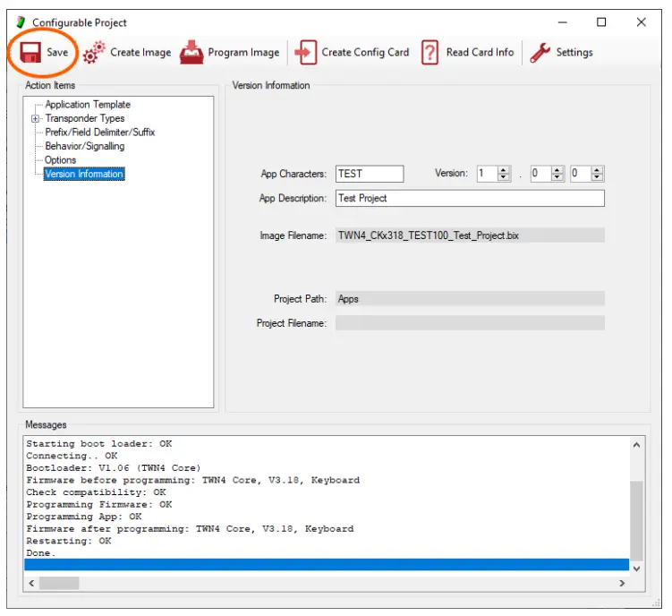Select Behavior/Signalling in the tree
The height and width of the screenshot is (616, 672).
point(85,146)
